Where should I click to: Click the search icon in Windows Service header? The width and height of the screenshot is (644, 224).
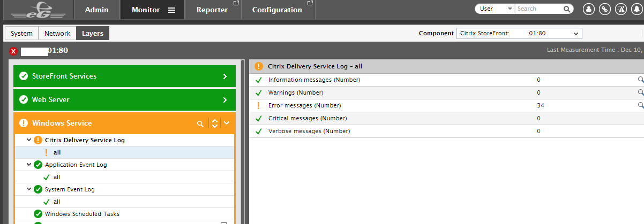(x=200, y=123)
